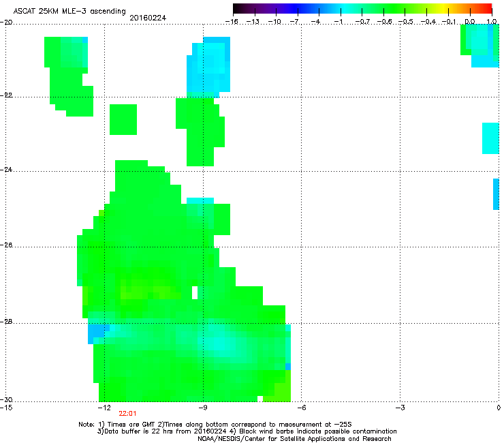Click the -26 latitude axis label

click(6, 245)
